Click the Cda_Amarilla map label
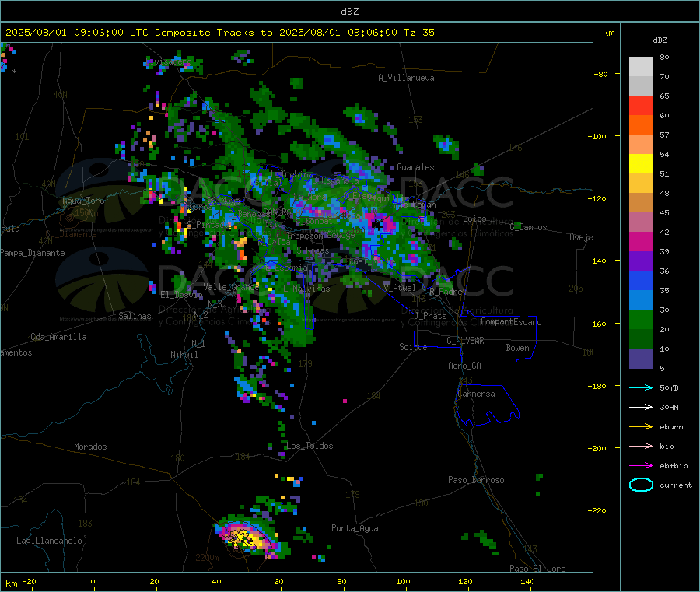700x592 pixels. pyautogui.click(x=58, y=337)
